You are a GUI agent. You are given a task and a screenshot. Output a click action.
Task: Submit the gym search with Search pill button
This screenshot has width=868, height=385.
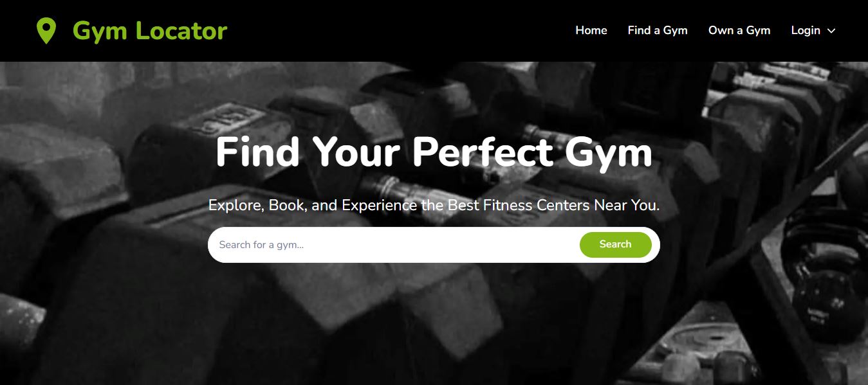tap(615, 244)
